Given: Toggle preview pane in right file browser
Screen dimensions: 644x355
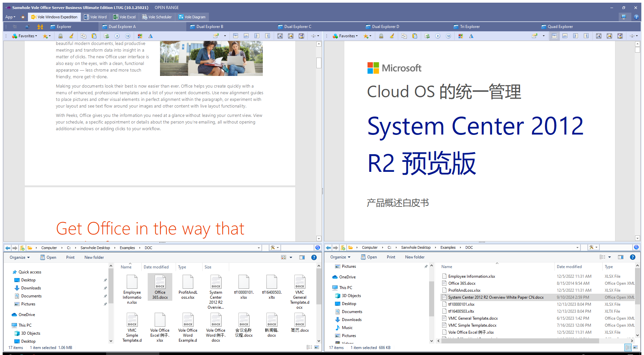Looking at the screenshot, I should (x=621, y=257).
